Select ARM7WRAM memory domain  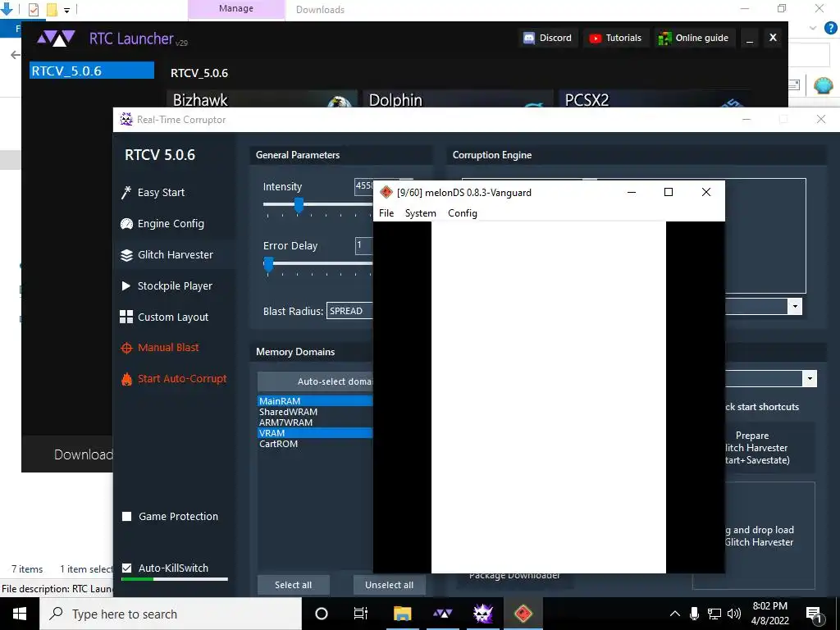(315, 422)
